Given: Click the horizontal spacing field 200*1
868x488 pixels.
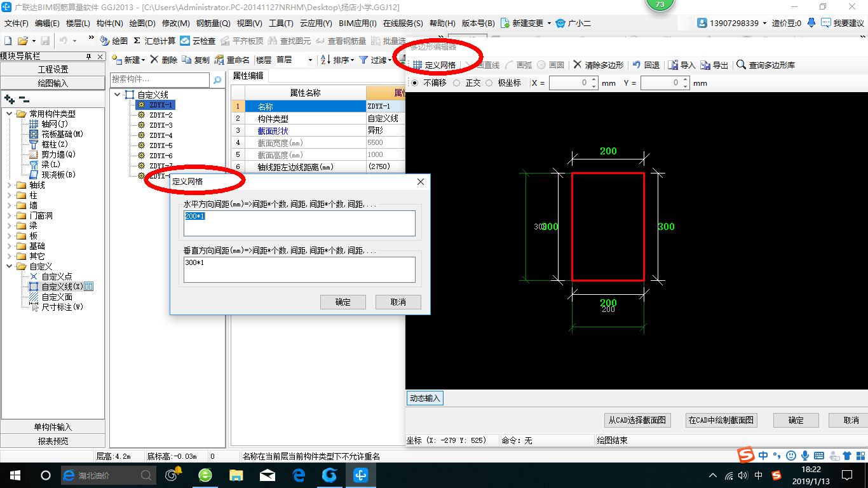Looking at the screenshot, I should tap(299, 223).
